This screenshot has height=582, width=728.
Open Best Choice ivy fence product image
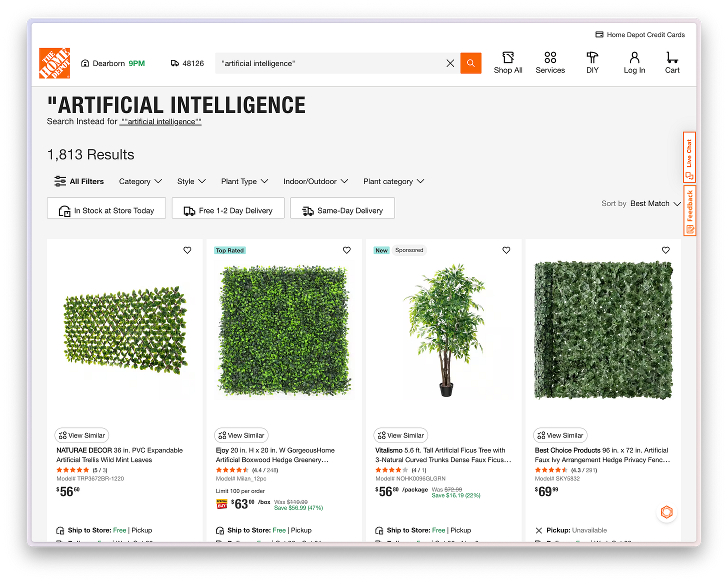point(603,330)
